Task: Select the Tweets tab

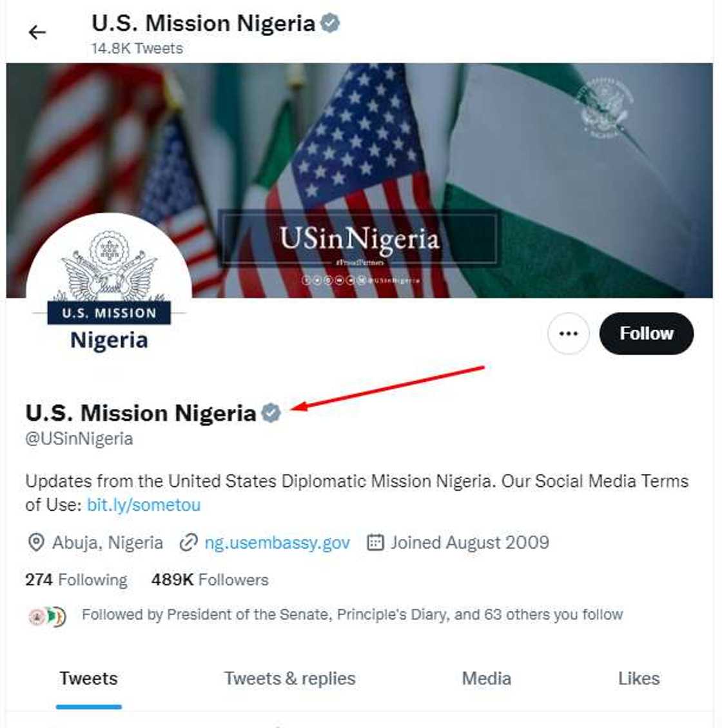Action: (x=88, y=678)
